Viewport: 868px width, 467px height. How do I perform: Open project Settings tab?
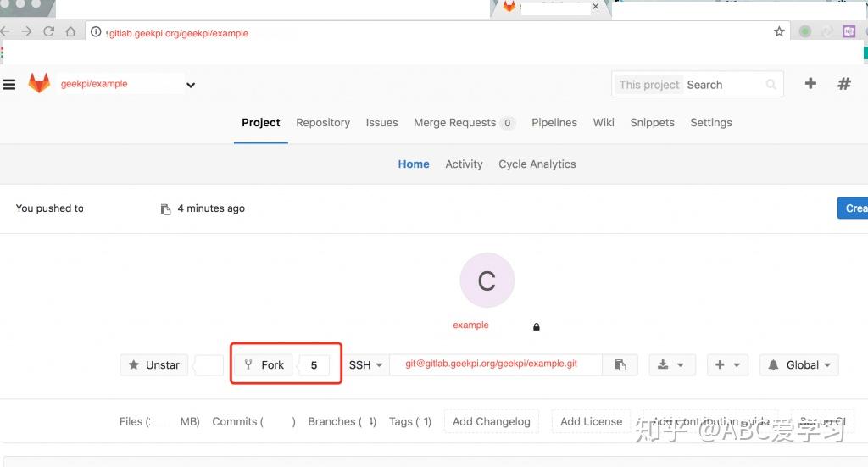click(711, 123)
